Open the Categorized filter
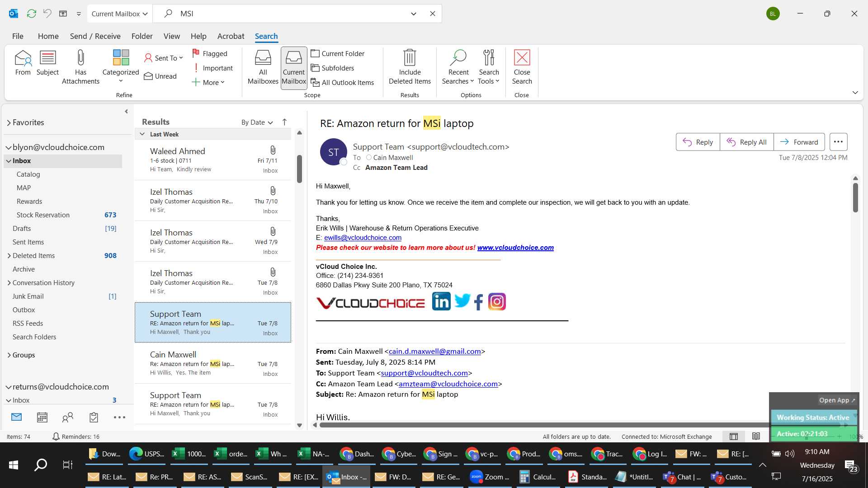 121,66
